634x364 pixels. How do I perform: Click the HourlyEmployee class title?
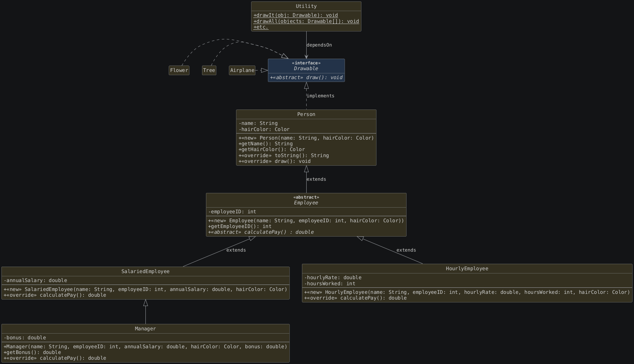tap(467, 269)
